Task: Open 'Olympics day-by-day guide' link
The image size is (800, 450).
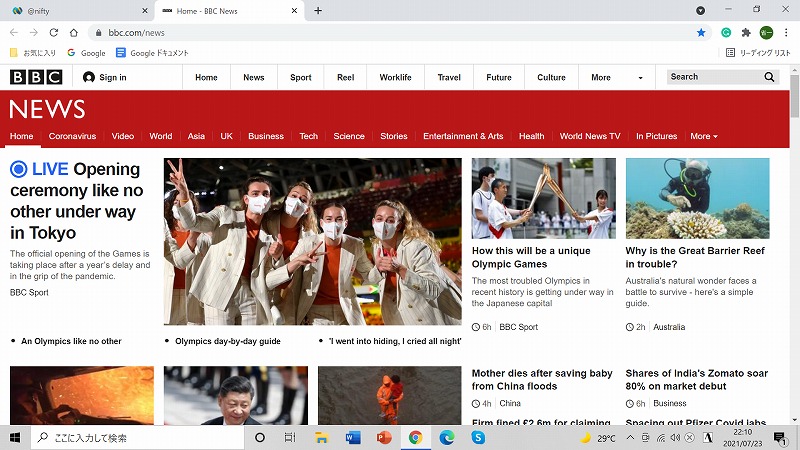Action: point(228,341)
